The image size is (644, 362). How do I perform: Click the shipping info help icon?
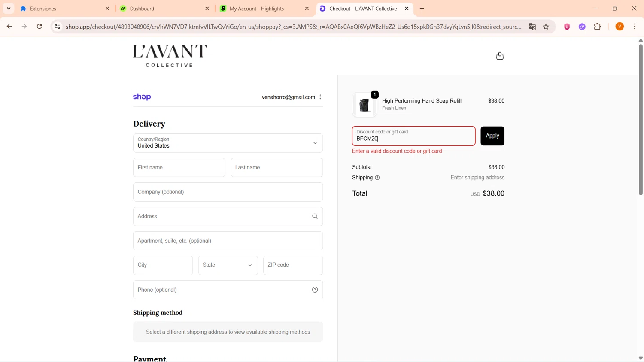click(x=377, y=178)
